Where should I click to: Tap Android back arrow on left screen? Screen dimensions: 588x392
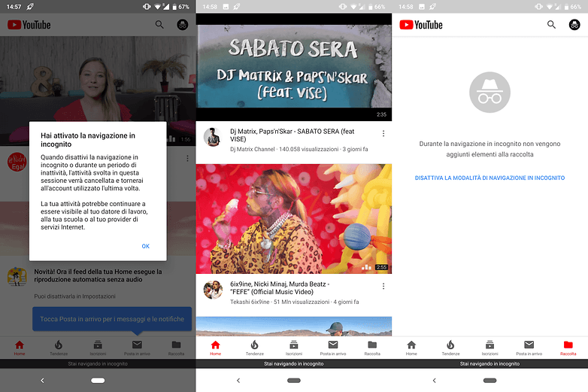(42, 381)
